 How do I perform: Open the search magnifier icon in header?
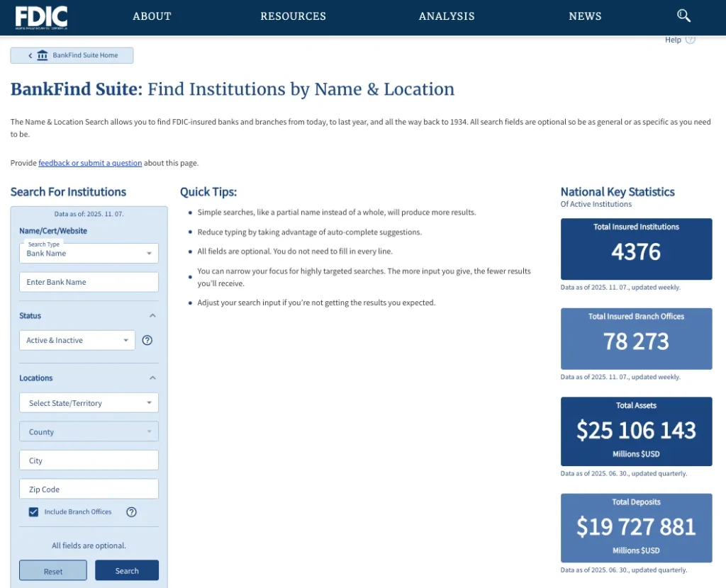click(x=683, y=16)
